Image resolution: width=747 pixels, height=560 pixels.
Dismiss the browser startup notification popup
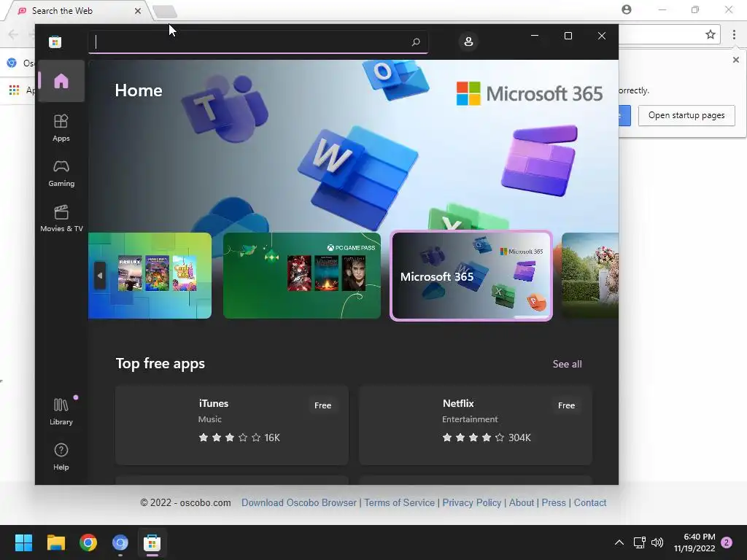(735, 60)
